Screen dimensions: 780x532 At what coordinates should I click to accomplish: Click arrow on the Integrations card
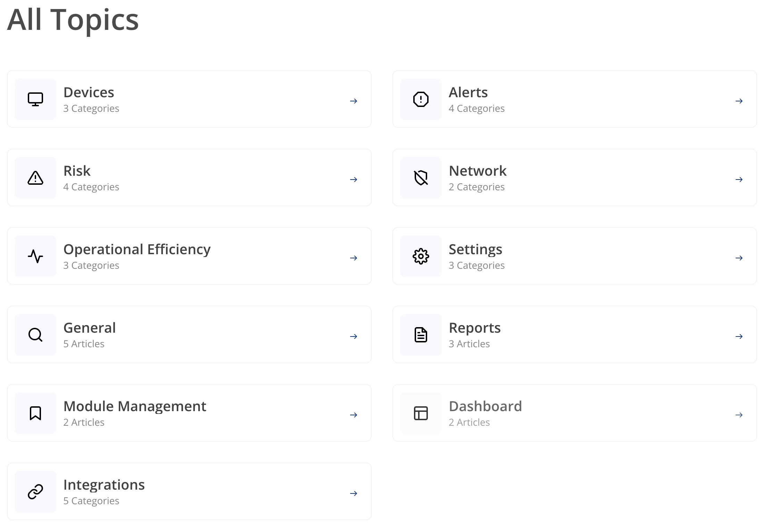[x=354, y=493]
